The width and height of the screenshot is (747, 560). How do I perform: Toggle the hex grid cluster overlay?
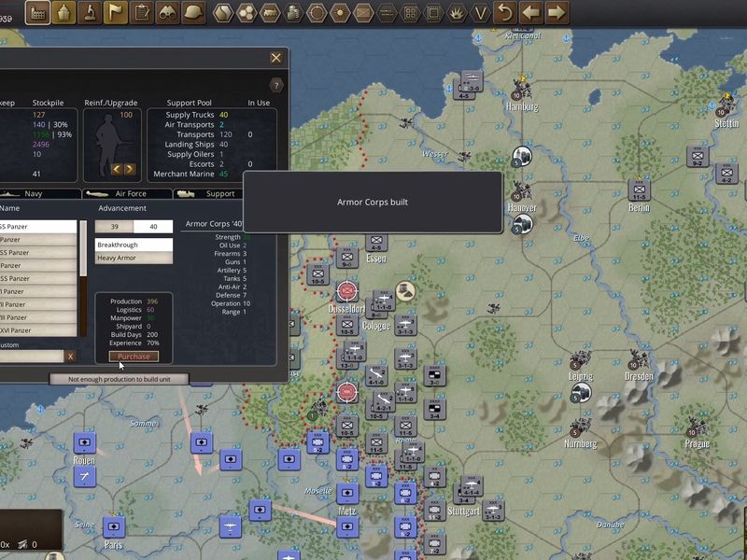(247, 13)
